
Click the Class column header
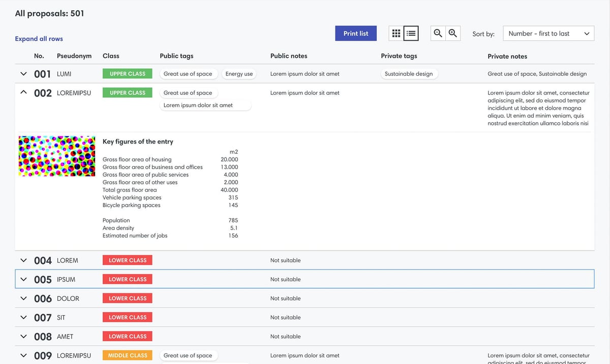coord(111,56)
